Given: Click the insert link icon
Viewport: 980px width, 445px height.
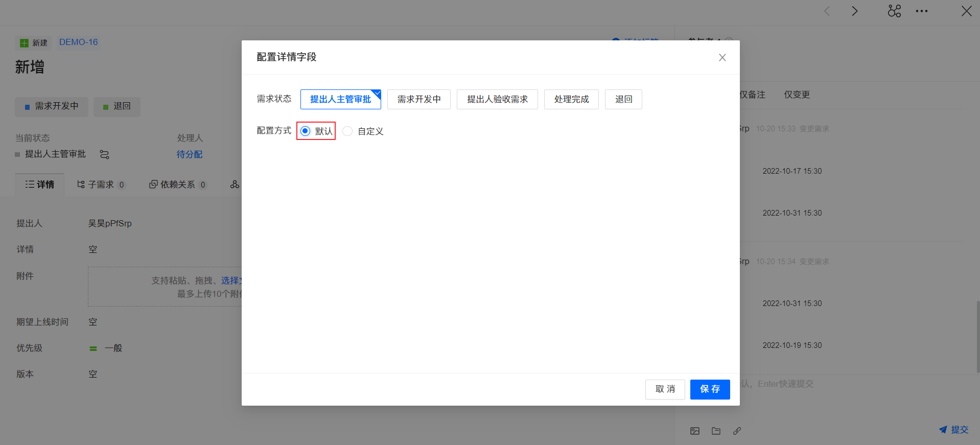Looking at the screenshot, I should [x=737, y=431].
